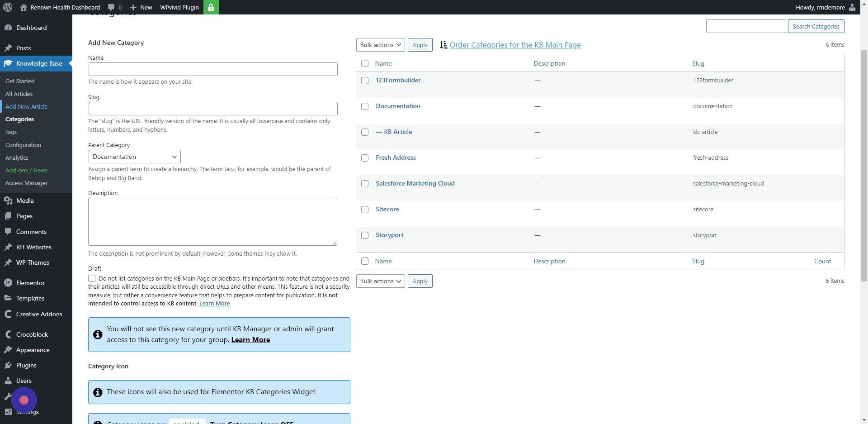Click the top Apply button
The width and height of the screenshot is (868, 424).
(x=420, y=45)
